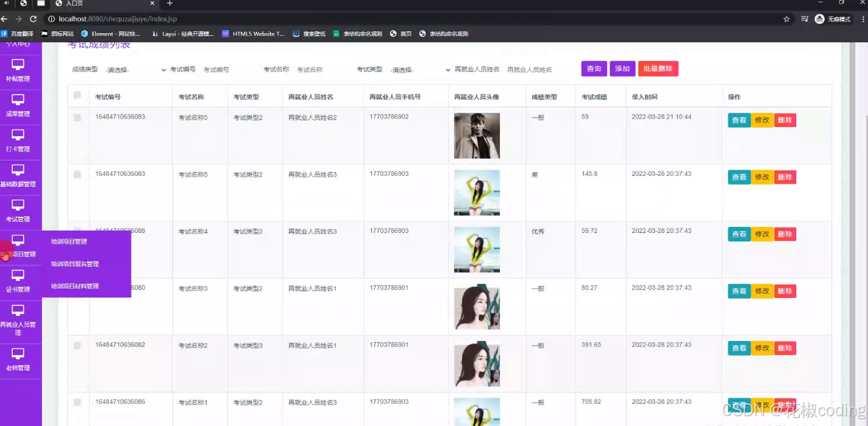Open 证书管理 via its monitor icon

(18, 275)
